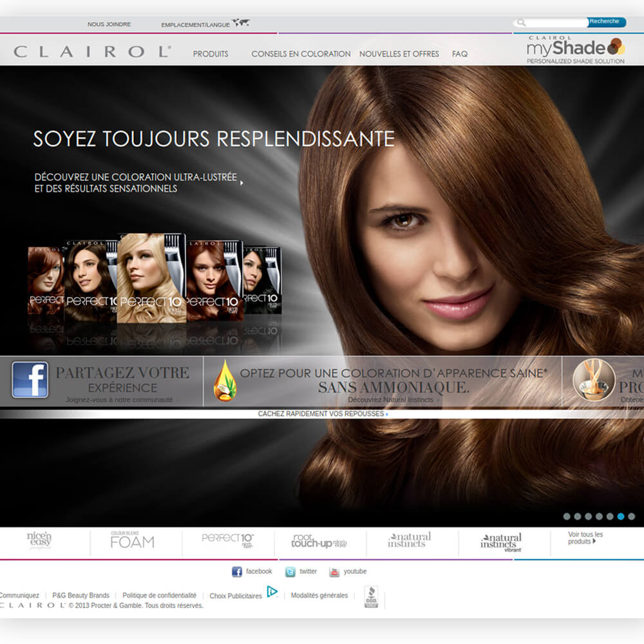The width and height of the screenshot is (644, 644).
Task: Click the twitter text link in footer
Action: click(308, 571)
